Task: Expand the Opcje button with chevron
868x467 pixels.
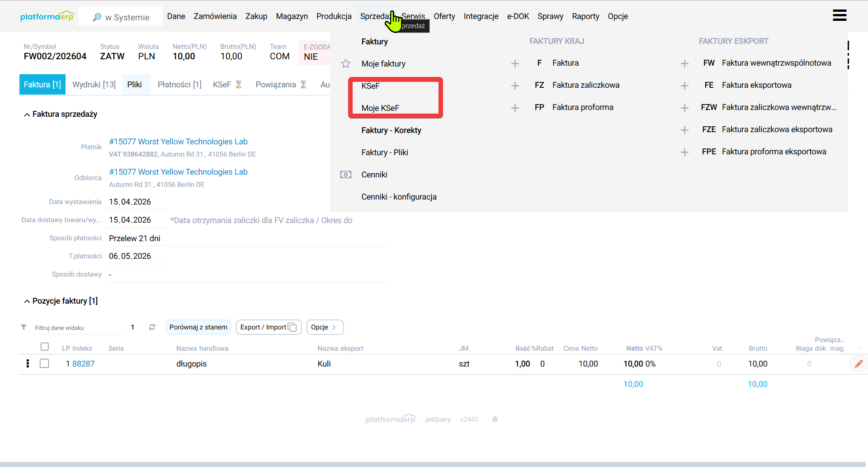Action: tap(325, 327)
